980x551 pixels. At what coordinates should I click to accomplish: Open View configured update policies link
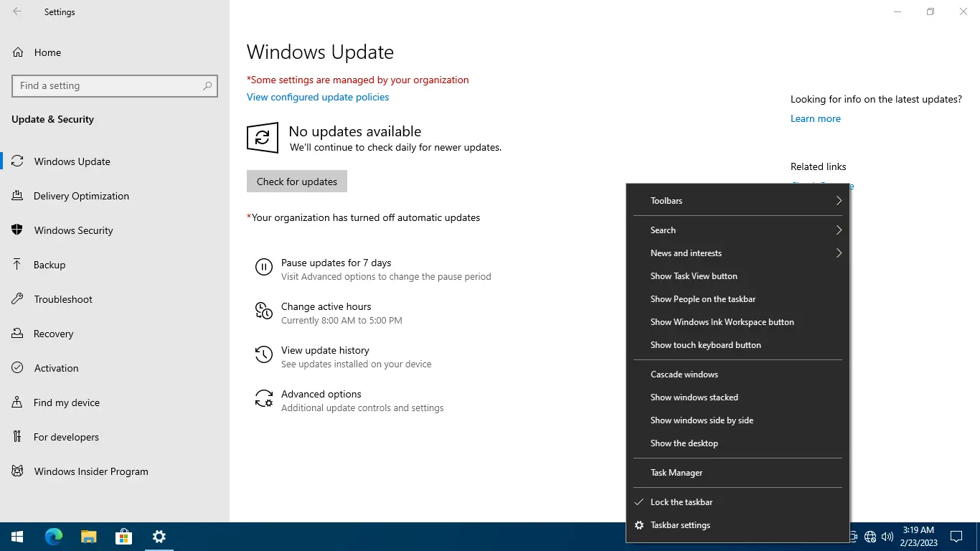point(318,97)
